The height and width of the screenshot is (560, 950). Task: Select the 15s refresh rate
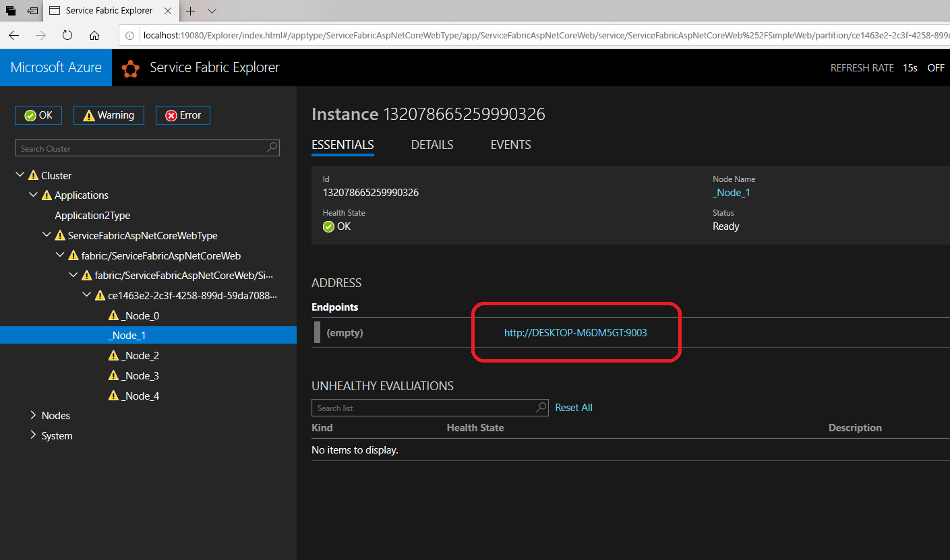[x=910, y=68]
